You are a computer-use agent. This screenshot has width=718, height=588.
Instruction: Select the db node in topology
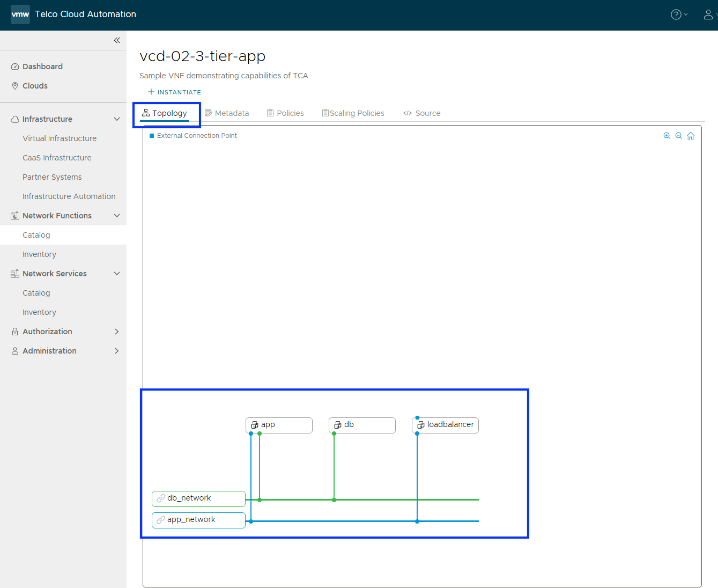click(x=362, y=425)
